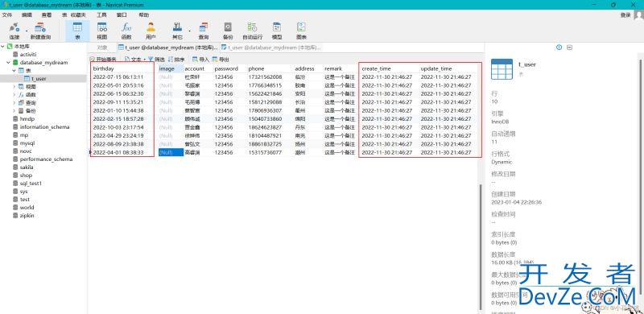Select the activiti database
This screenshot has width=644, height=314.
[28, 54]
